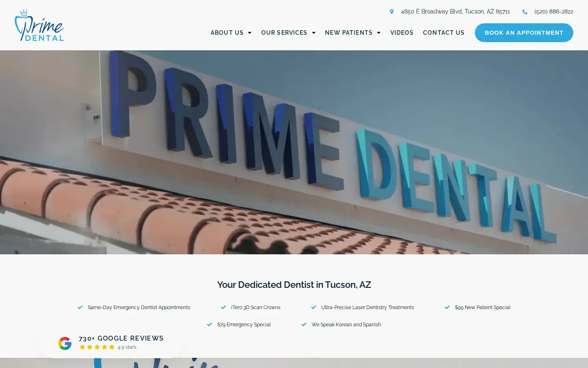
Task: Go to the Contact Us page
Action: click(443, 33)
